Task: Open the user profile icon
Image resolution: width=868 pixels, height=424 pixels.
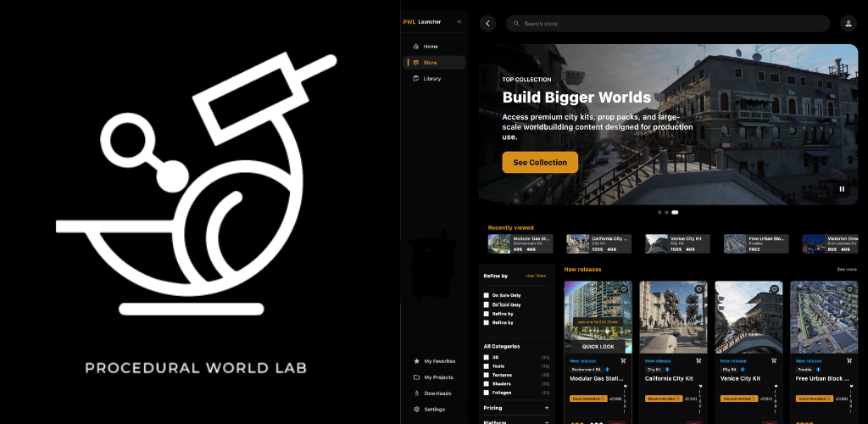Action: (x=848, y=23)
